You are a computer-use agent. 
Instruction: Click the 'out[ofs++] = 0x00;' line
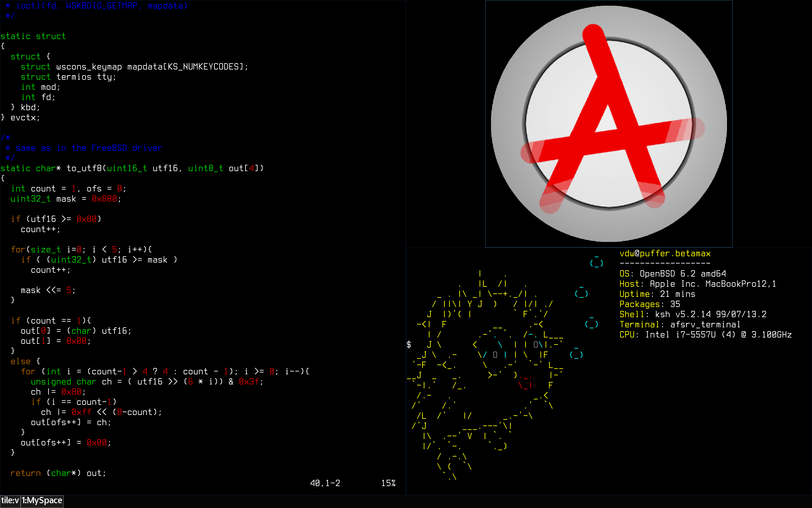pos(66,443)
